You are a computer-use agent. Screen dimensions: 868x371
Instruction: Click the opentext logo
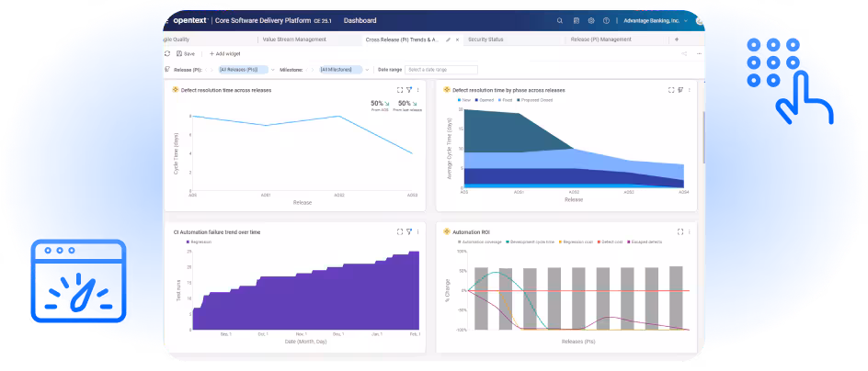[x=190, y=20]
